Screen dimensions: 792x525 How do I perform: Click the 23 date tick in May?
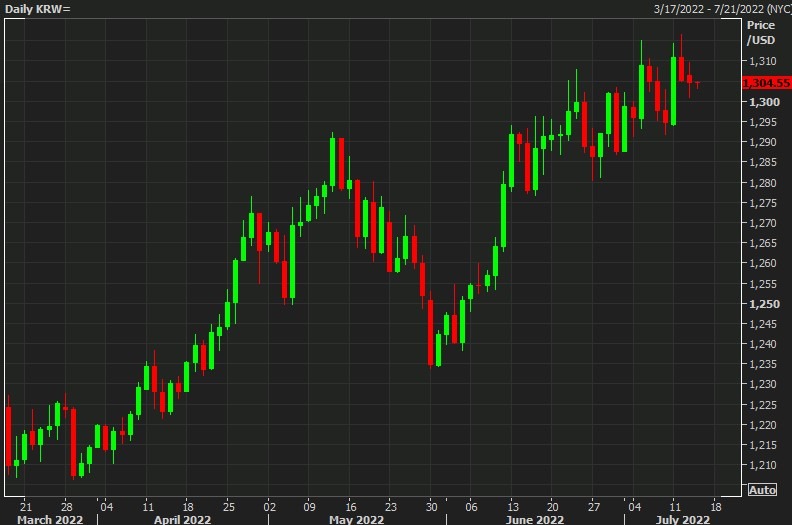[x=391, y=506]
